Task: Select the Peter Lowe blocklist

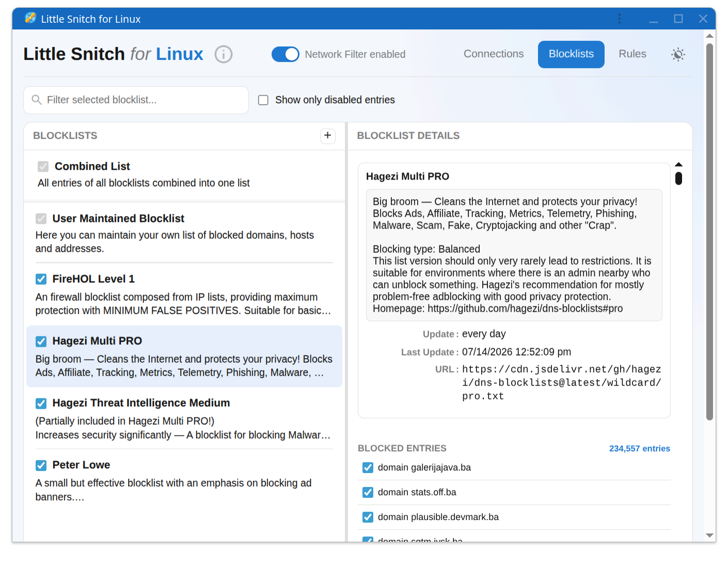Action: click(x=184, y=480)
